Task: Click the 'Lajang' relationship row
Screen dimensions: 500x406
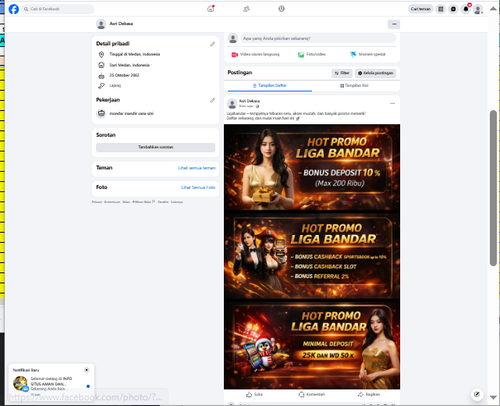Action: [x=115, y=86]
